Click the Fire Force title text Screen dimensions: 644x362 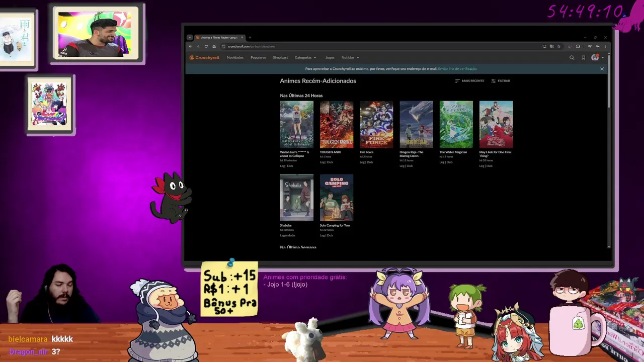[367, 152]
